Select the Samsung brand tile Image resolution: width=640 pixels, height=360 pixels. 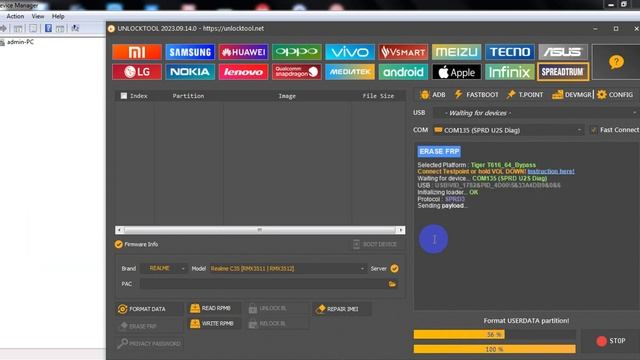[190, 52]
